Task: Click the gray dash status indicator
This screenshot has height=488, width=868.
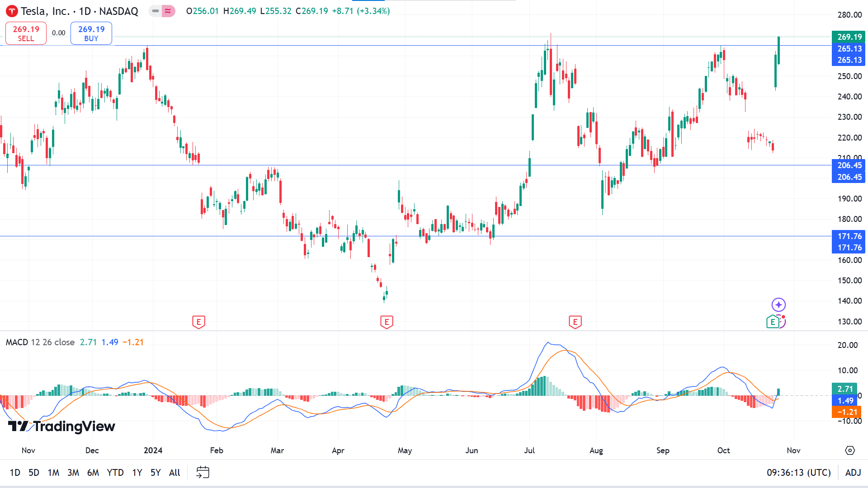Action: [x=156, y=11]
